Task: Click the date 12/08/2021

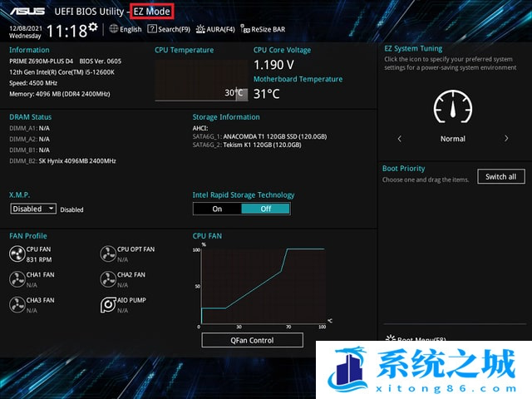Action: (26, 28)
